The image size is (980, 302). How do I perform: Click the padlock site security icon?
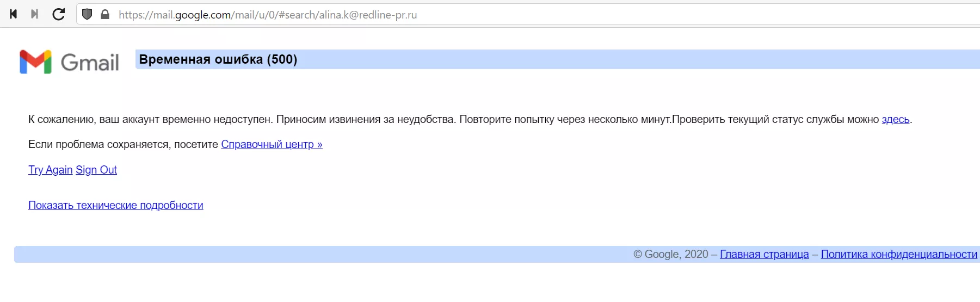[105, 14]
